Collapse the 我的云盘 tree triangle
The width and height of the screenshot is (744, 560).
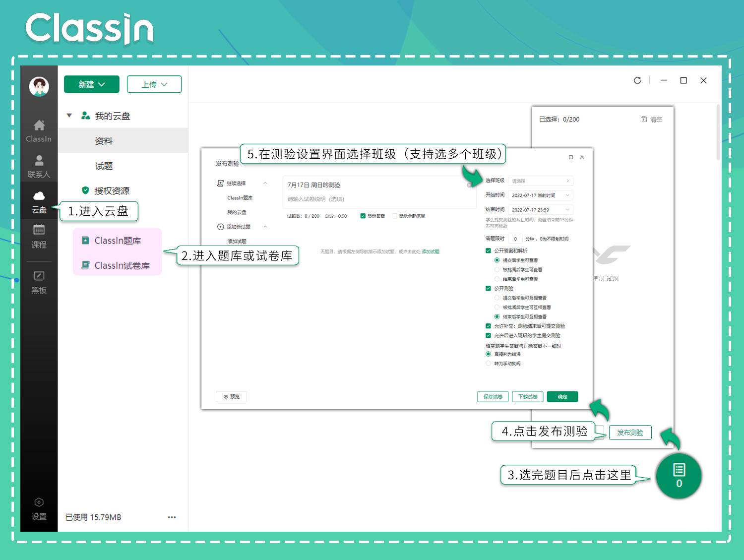point(69,116)
